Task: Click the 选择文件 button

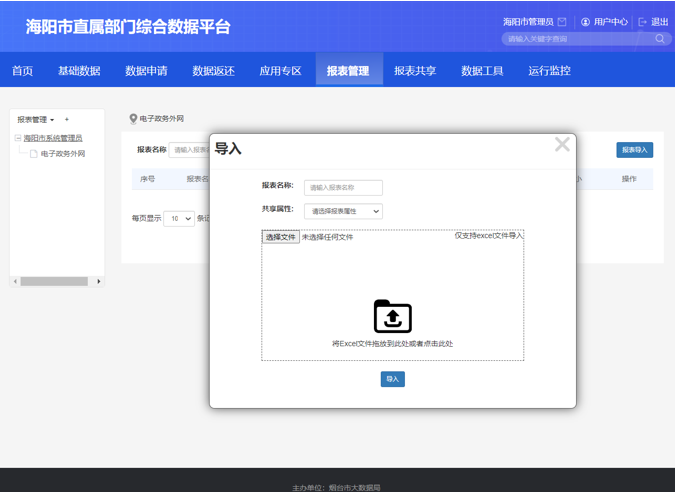Action: coord(281,237)
